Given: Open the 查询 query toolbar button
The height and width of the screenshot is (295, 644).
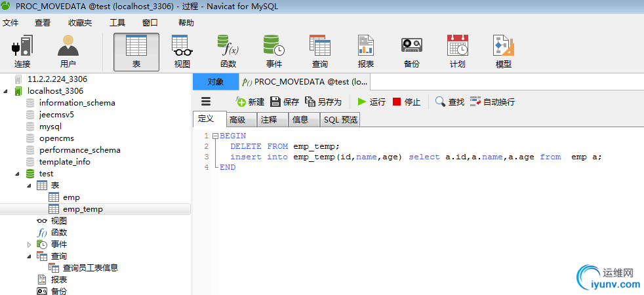Looking at the screenshot, I should [320, 52].
